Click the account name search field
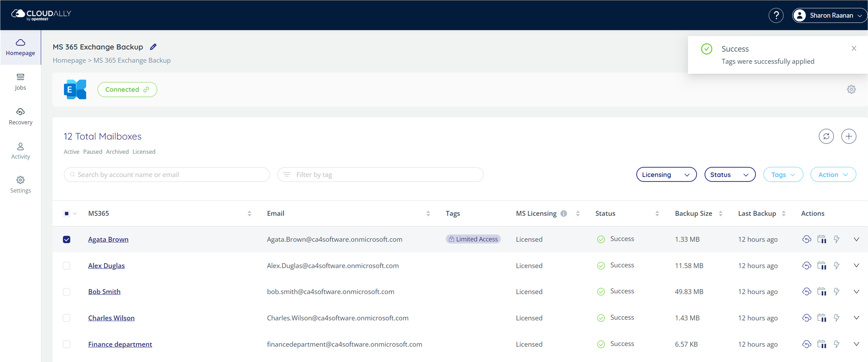 (x=166, y=174)
